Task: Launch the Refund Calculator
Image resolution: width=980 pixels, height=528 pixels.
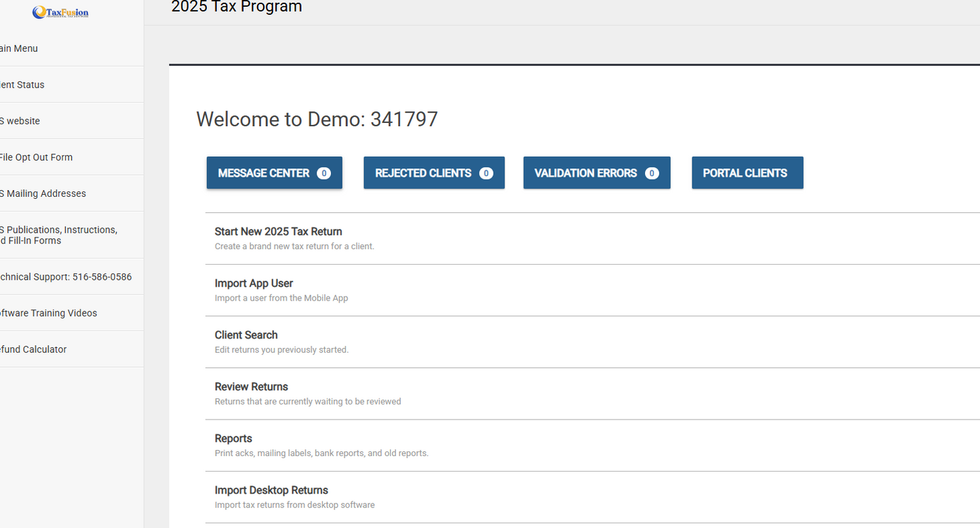Action: click(33, 350)
